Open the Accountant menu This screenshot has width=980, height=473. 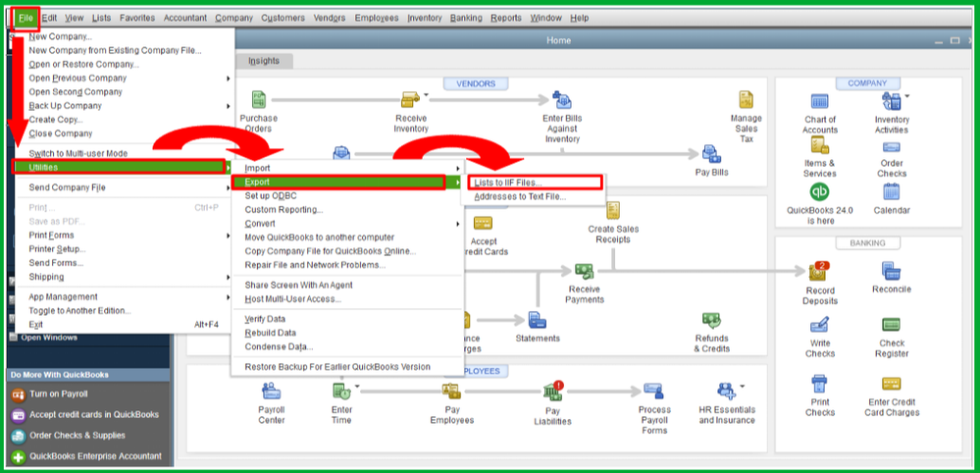pyautogui.click(x=185, y=18)
